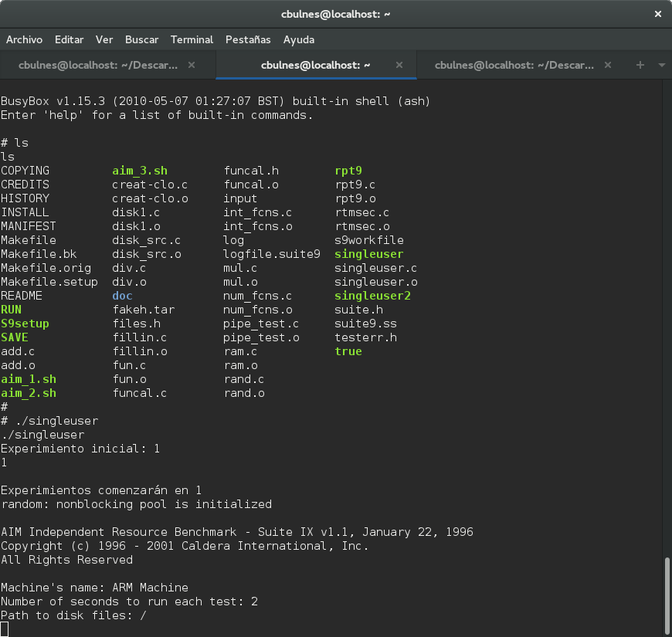This screenshot has width=672, height=637.
Task: Click the Makefile.orig file name
Action: coord(46,268)
